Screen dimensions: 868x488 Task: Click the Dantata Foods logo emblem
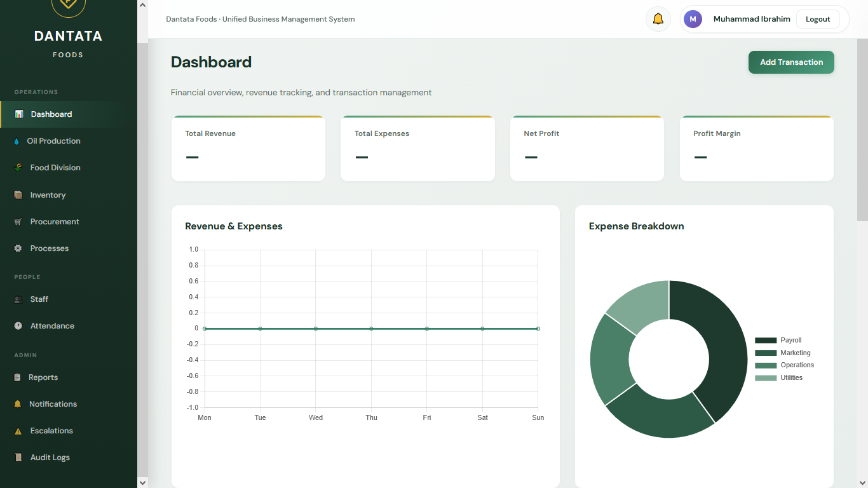click(x=68, y=5)
